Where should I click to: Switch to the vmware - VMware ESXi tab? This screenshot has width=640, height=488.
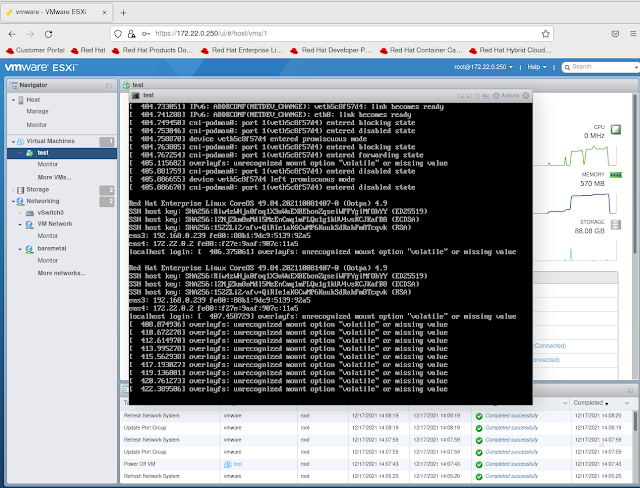pyautogui.click(x=56, y=12)
